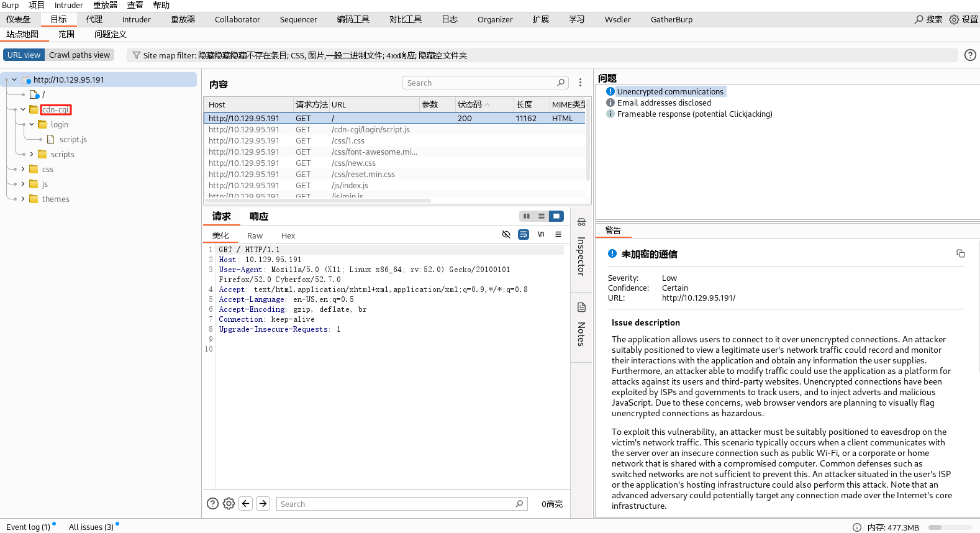Image resolution: width=980 pixels, height=533 pixels.
Task: Click the settings gear below the request editor
Action: coord(229,504)
